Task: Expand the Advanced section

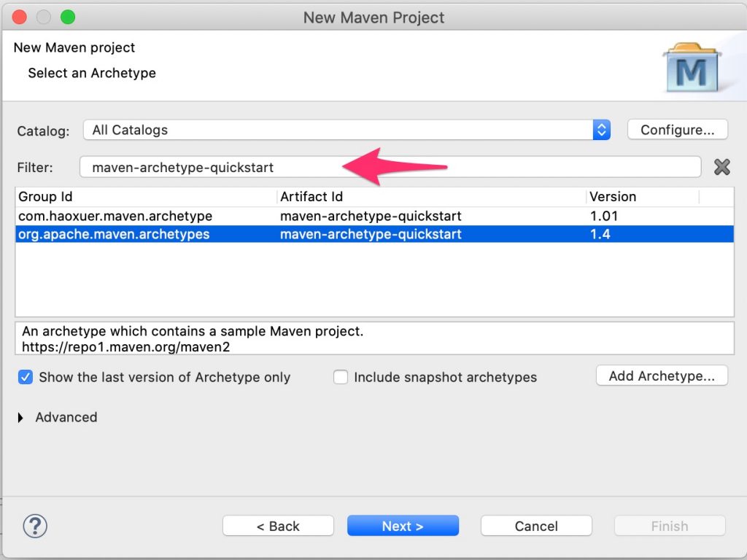Action: (x=21, y=417)
